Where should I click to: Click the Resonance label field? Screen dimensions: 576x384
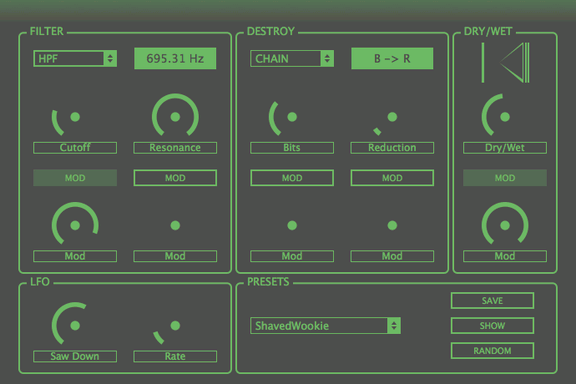(x=175, y=148)
